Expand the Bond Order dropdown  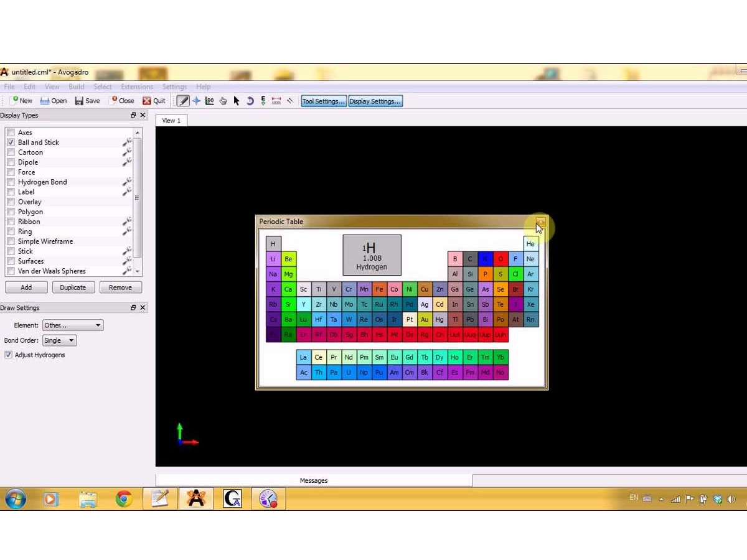(x=59, y=340)
